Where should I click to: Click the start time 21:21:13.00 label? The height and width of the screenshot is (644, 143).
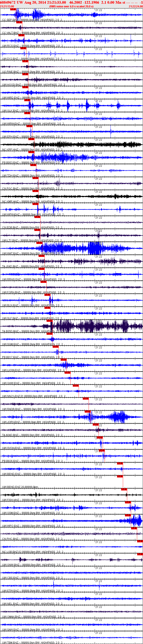[7, 6]
